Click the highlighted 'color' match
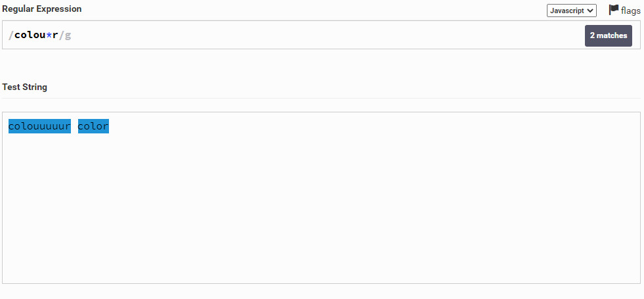The height and width of the screenshot is (299, 644). 93,126
